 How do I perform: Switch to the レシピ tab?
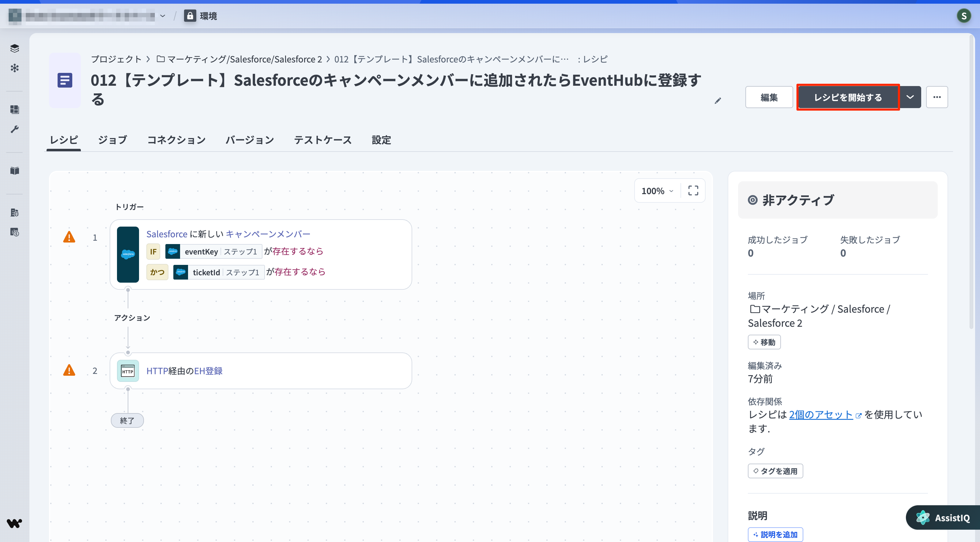(64, 140)
